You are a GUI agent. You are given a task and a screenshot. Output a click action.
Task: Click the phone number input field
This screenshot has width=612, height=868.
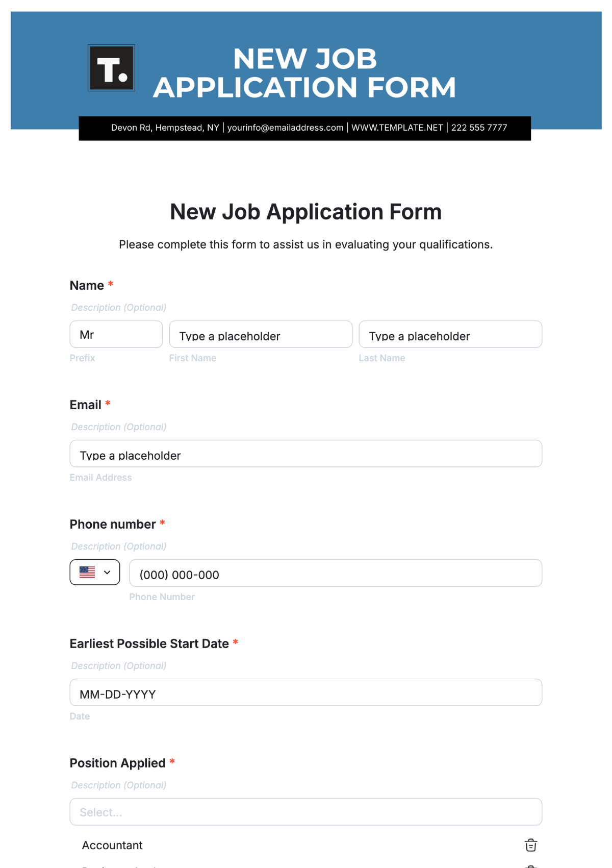coord(335,574)
